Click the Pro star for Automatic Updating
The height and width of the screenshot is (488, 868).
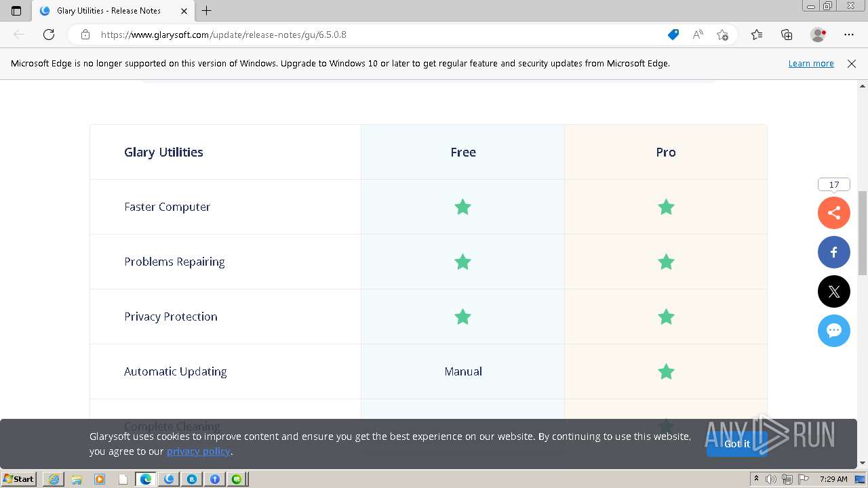pyautogui.click(x=666, y=371)
